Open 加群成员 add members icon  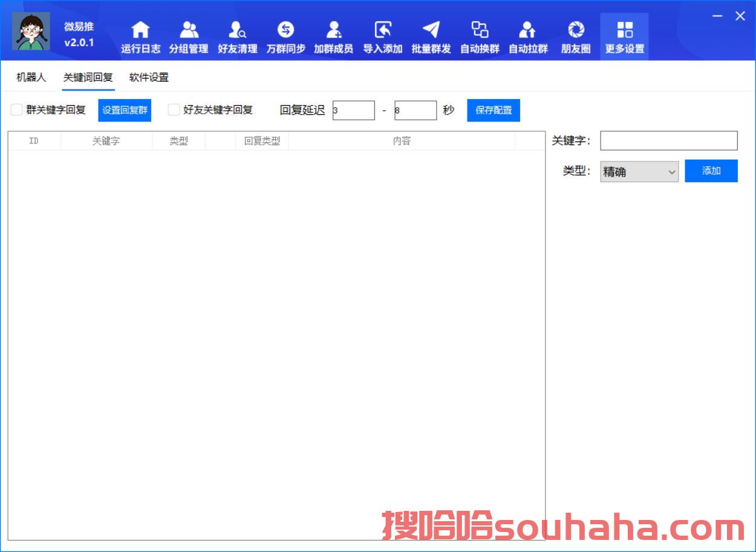tap(333, 30)
